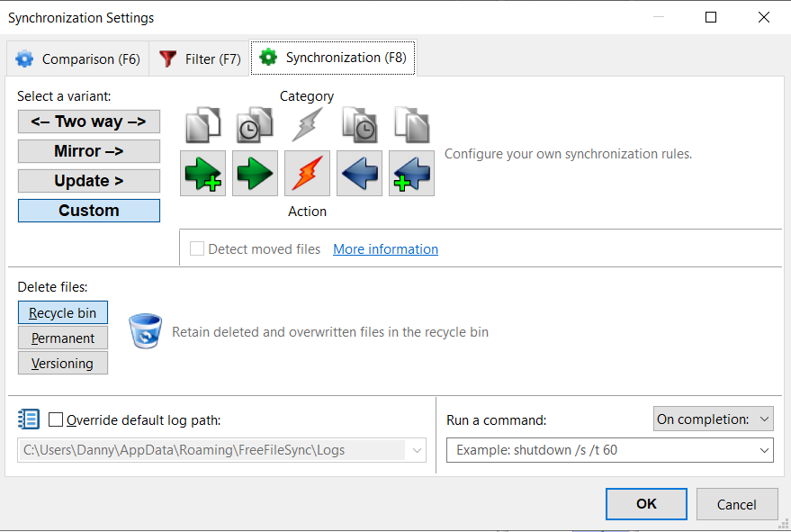The image size is (791, 532).
Task: Click the left-newer files category icon
Action: click(x=255, y=124)
